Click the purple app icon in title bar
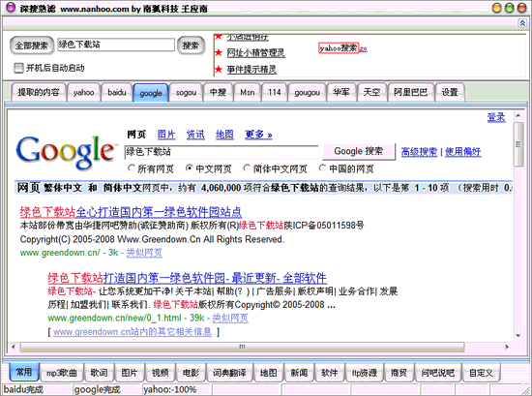 [11, 8]
